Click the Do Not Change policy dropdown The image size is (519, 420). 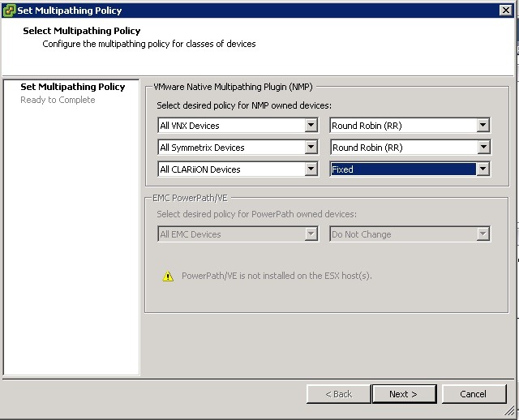tap(410, 234)
